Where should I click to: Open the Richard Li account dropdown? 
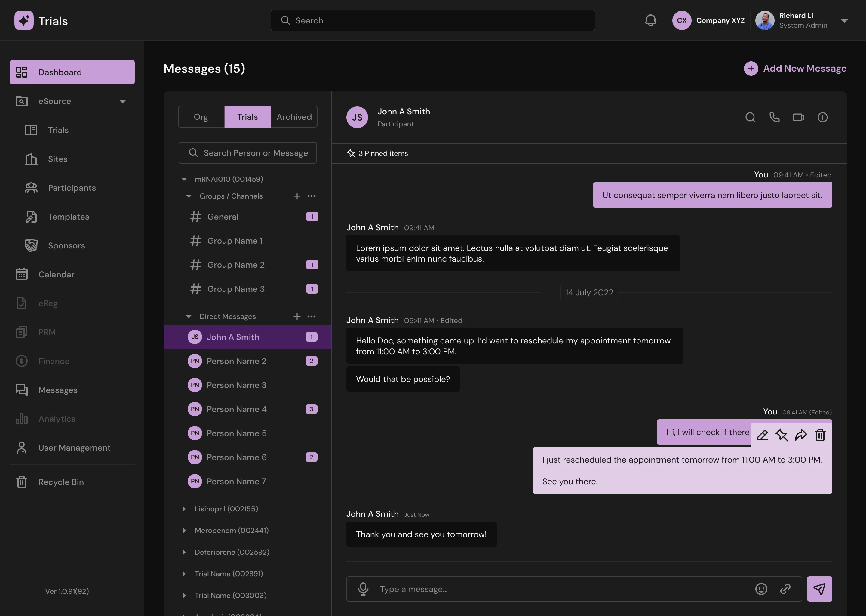(x=844, y=21)
